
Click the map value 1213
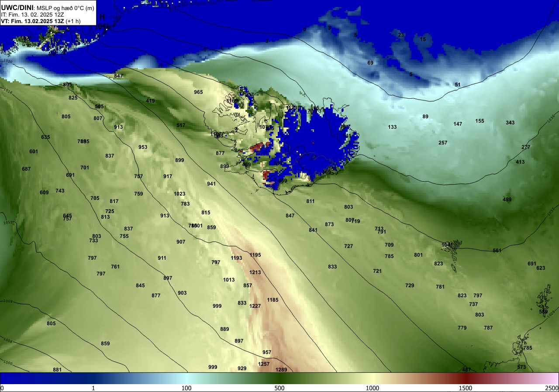255,272
